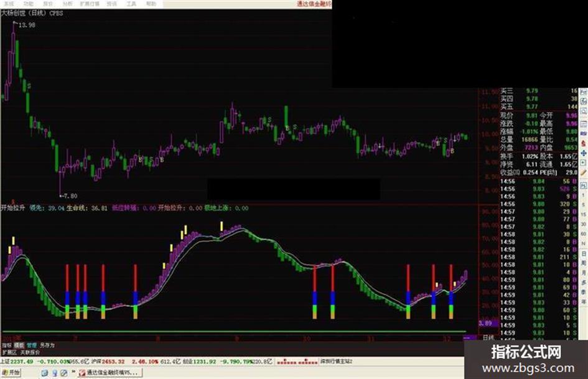Select the 月 monthly period button
The width and height of the screenshot is (588, 379).
point(584,273)
